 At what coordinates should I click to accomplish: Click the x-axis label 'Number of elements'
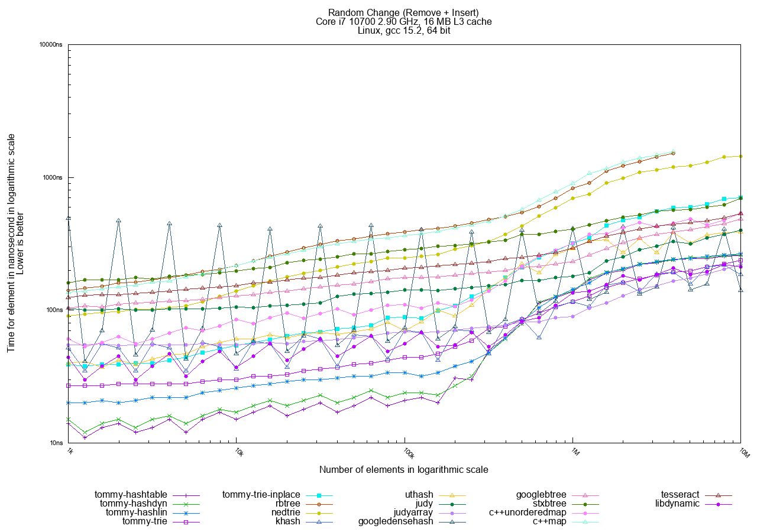(403, 470)
